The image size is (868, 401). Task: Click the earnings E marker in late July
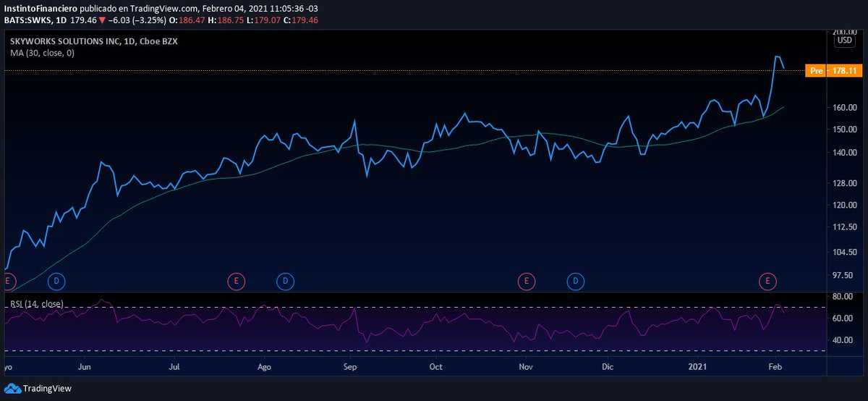235,280
